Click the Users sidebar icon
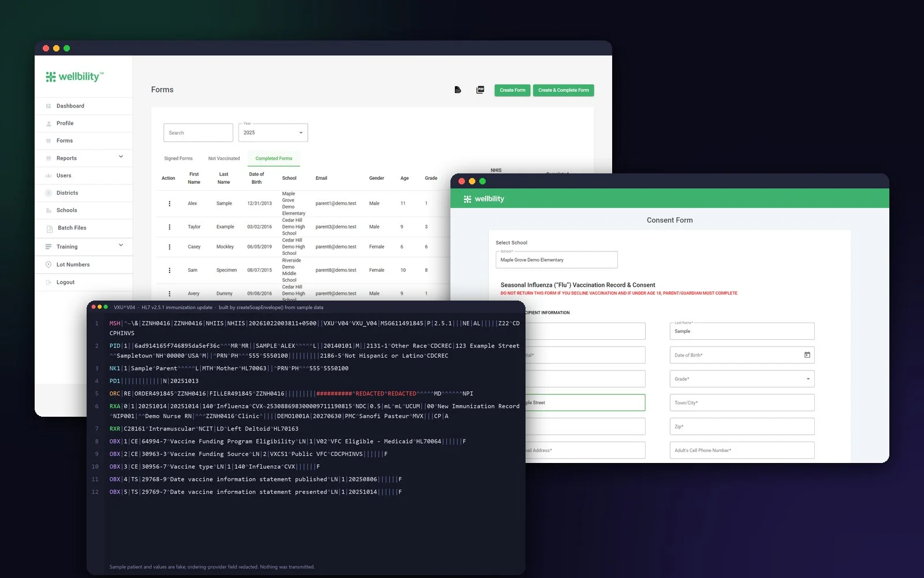The image size is (924, 578). [49, 176]
